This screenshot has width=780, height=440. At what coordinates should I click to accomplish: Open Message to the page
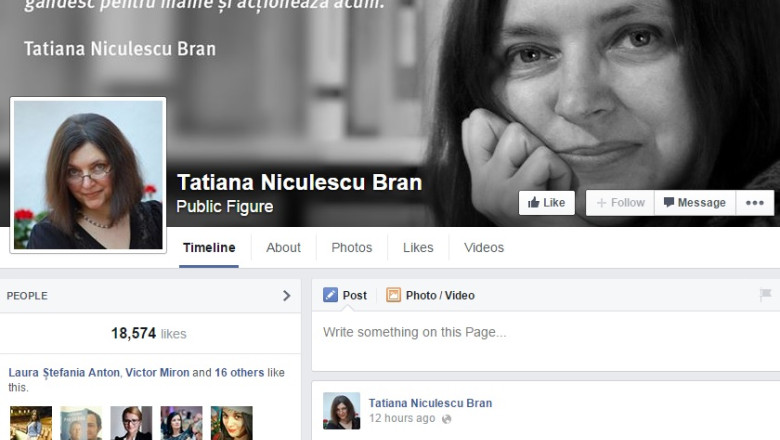coord(694,203)
